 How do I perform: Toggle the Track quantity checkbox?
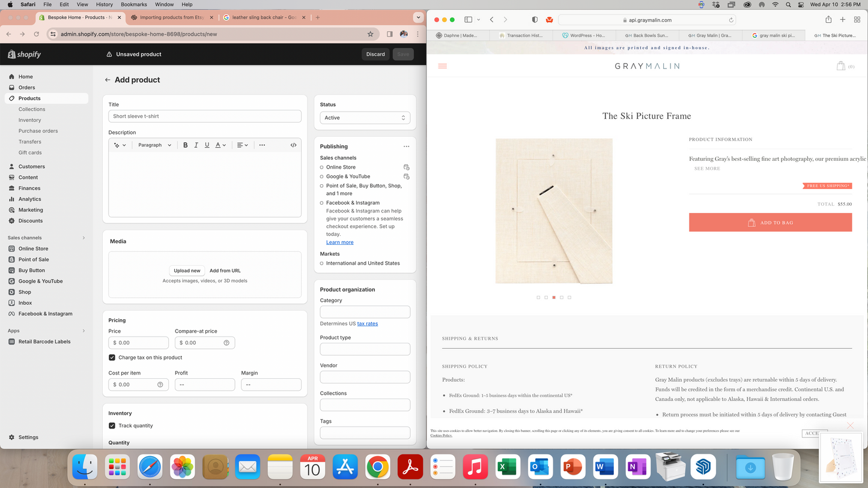(112, 426)
